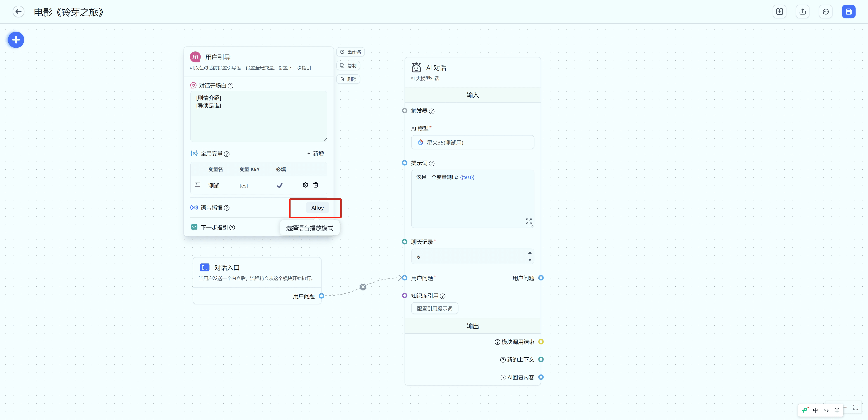Image resolution: width=868 pixels, height=420 pixels.
Task: Decrease chat history count with the down arrow
Action: pyautogui.click(x=530, y=260)
